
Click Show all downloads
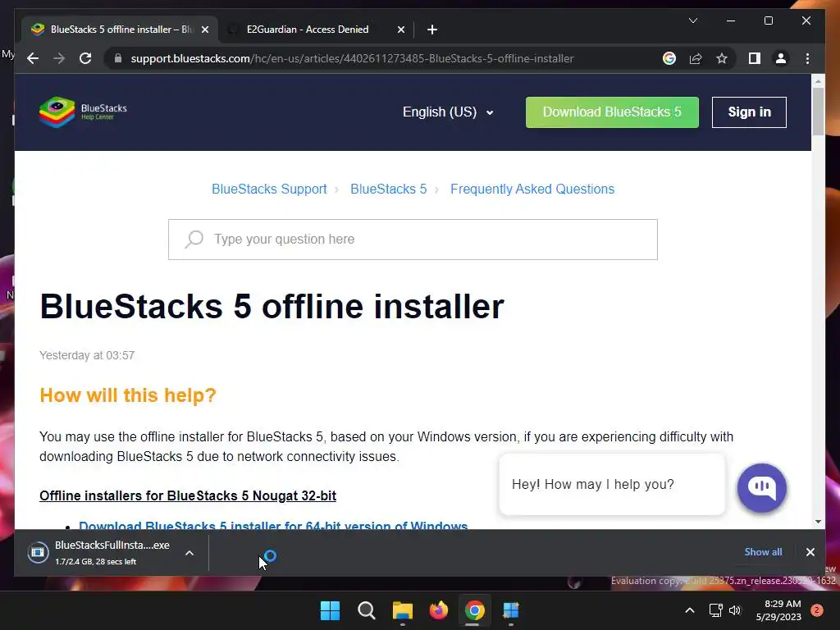point(763,552)
